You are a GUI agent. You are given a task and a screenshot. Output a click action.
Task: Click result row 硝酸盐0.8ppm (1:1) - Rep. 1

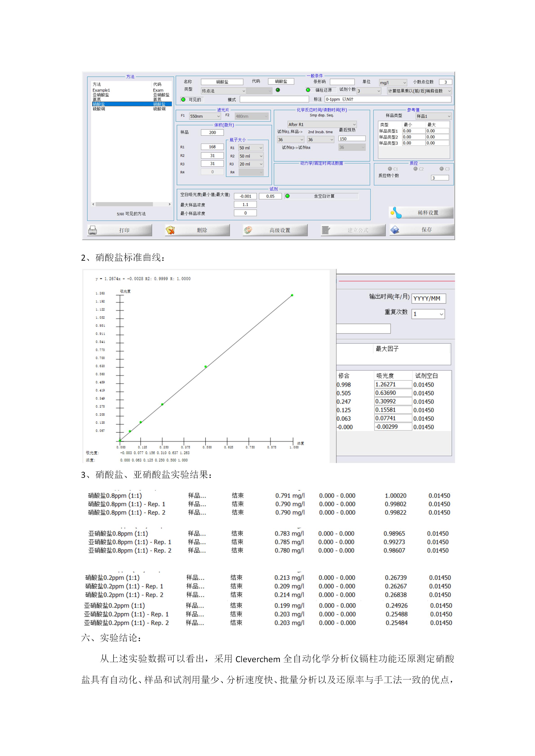(x=269, y=504)
